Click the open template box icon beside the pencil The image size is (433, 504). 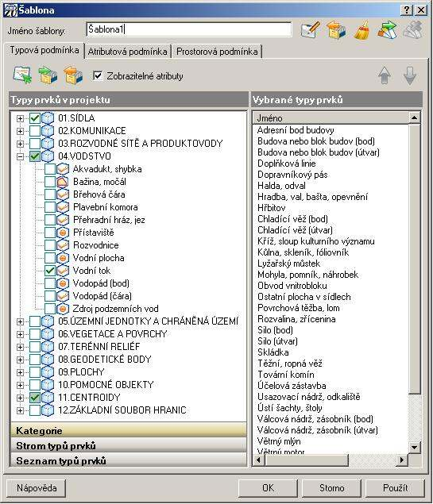(336, 30)
